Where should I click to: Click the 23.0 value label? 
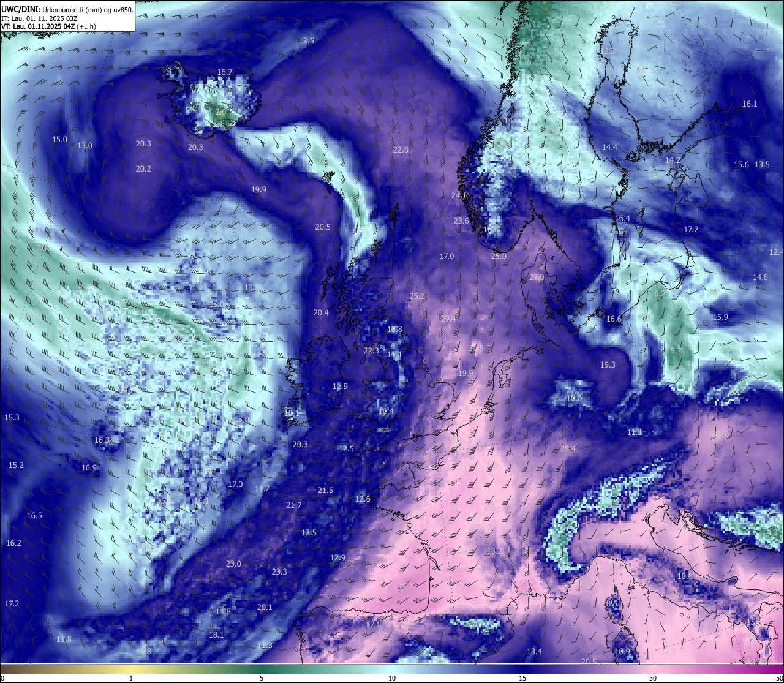(233, 564)
